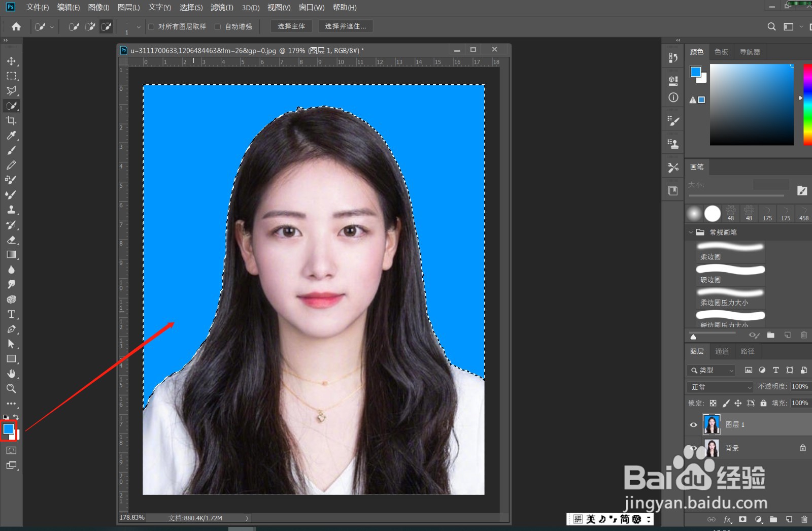Select the Eraser tool
Screen dimensions: 812x531
click(11, 240)
